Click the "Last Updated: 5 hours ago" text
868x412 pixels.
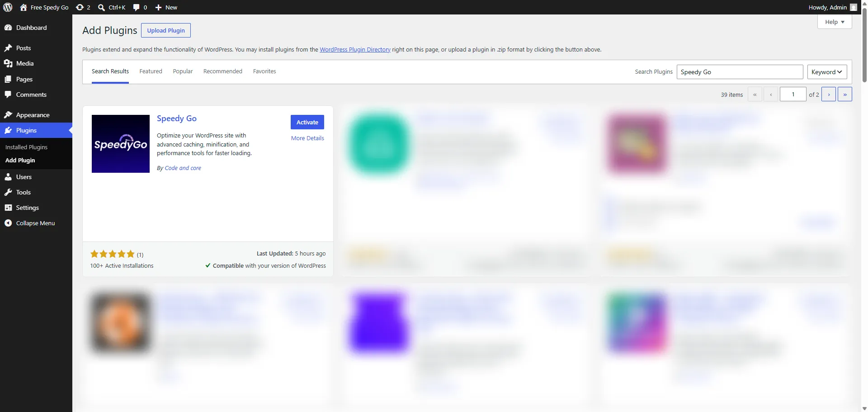(x=291, y=254)
